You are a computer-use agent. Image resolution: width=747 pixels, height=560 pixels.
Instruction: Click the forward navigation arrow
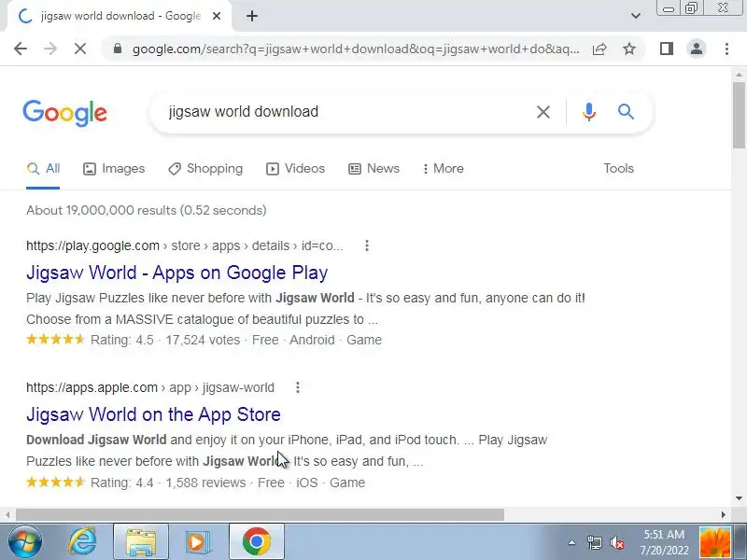point(50,49)
